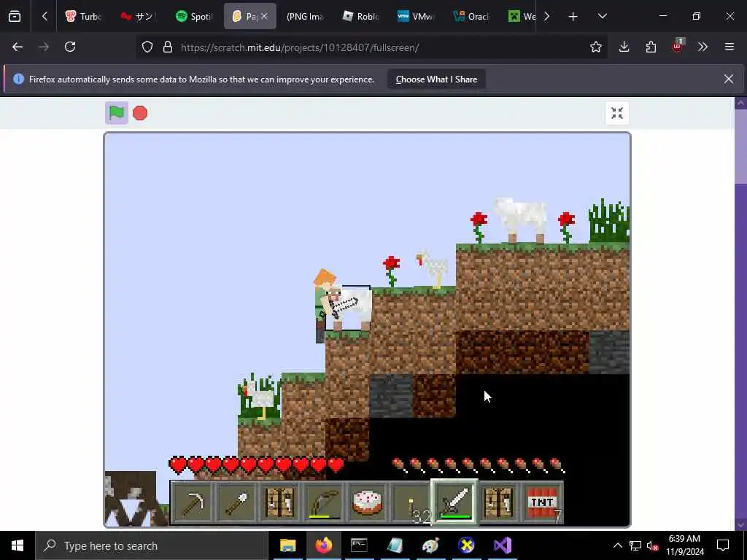Image resolution: width=747 pixels, height=560 pixels.
Task: Click the Type here to search box
Action: click(152, 545)
